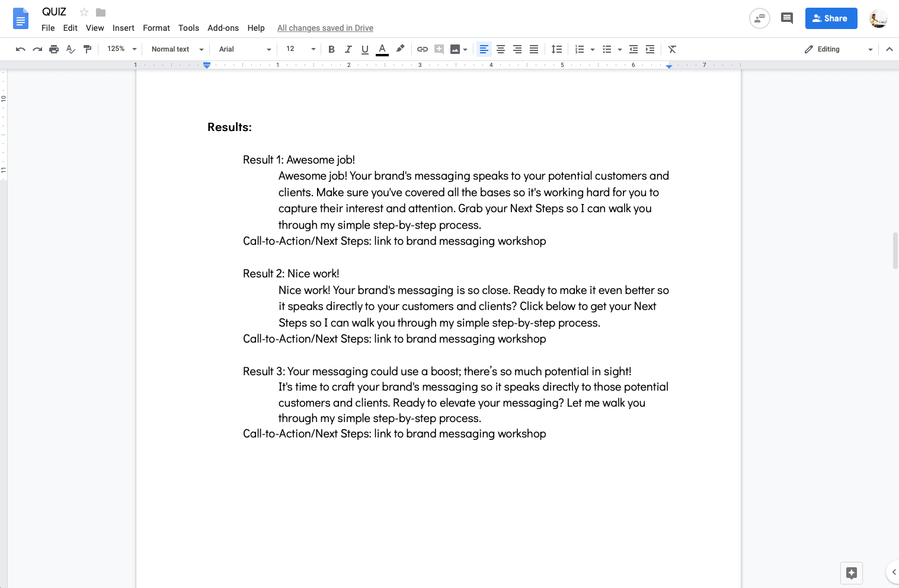Set left alignment
The height and width of the screenshot is (588, 899).
pyautogui.click(x=484, y=49)
